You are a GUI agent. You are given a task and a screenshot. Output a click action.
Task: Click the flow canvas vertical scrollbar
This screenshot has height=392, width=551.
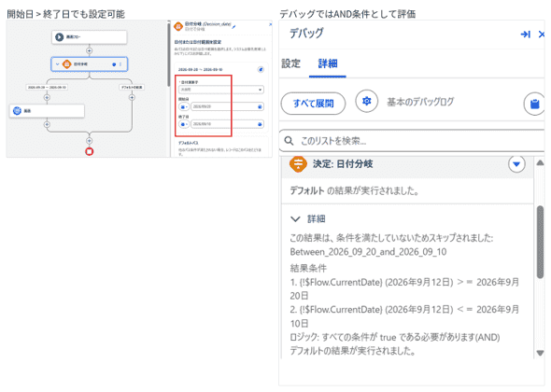pos(169,54)
